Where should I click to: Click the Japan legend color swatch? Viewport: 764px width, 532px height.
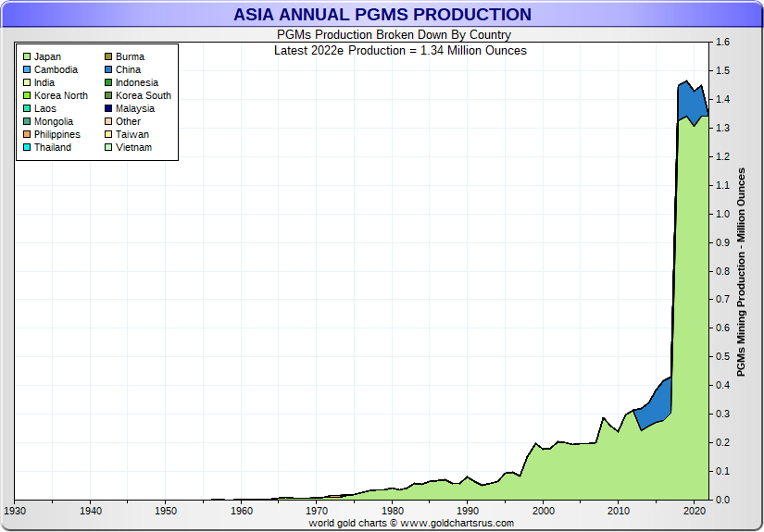pos(26,56)
